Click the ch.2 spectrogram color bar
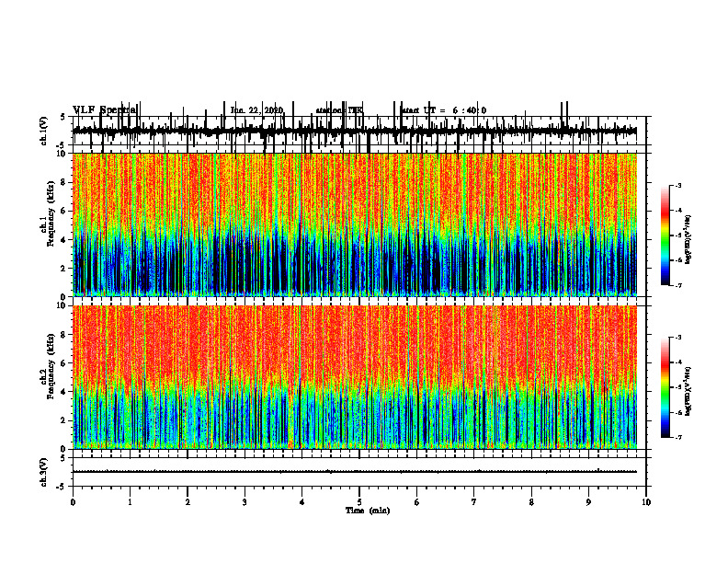 [x=665, y=387]
